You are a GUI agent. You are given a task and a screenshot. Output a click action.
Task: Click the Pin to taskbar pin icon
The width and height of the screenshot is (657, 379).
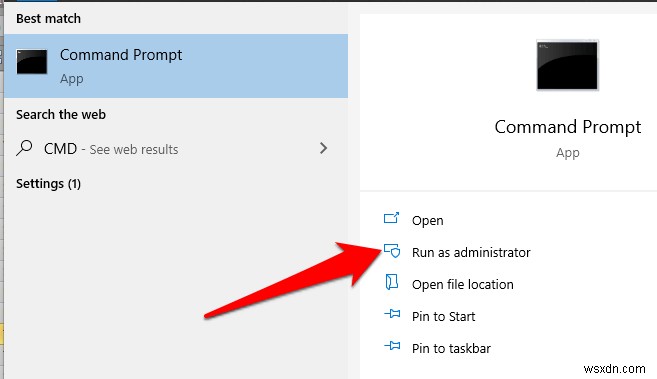[x=392, y=345]
